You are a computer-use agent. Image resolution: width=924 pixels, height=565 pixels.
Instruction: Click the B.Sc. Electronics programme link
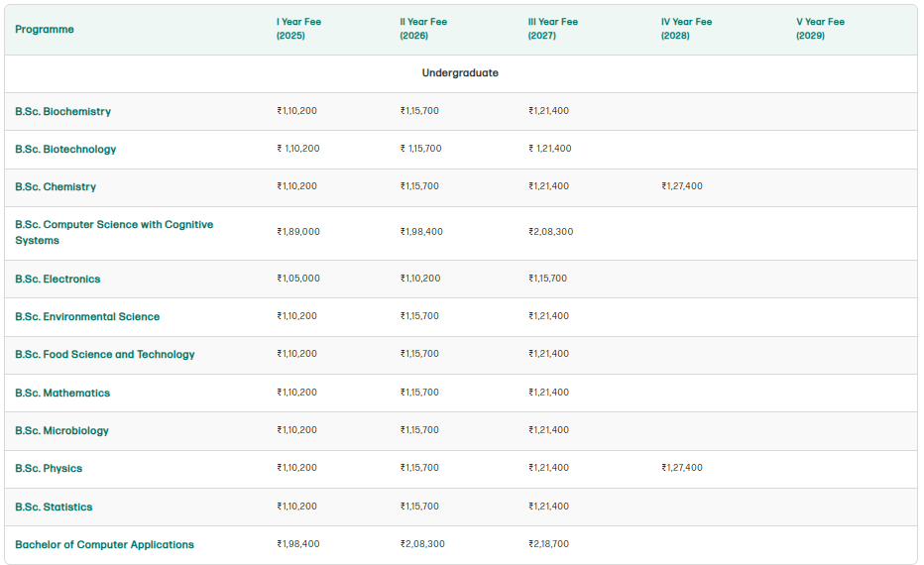click(x=58, y=280)
